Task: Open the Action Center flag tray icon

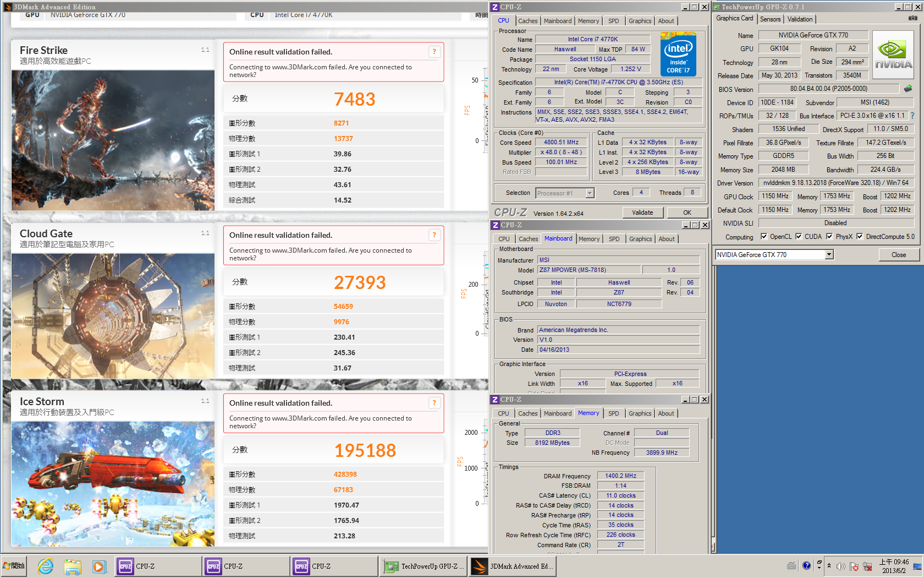Action: click(x=854, y=566)
